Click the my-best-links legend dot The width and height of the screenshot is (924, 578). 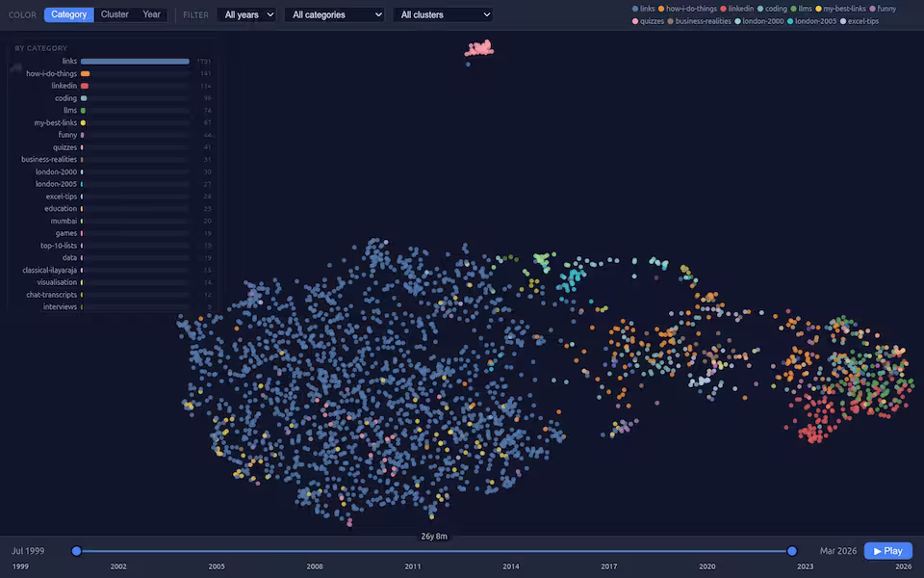click(819, 9)
